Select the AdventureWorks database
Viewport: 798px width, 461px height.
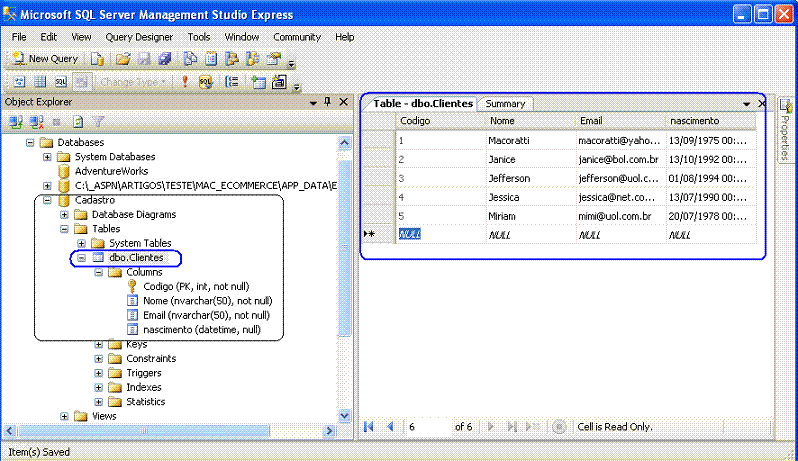tap(111, 171)
